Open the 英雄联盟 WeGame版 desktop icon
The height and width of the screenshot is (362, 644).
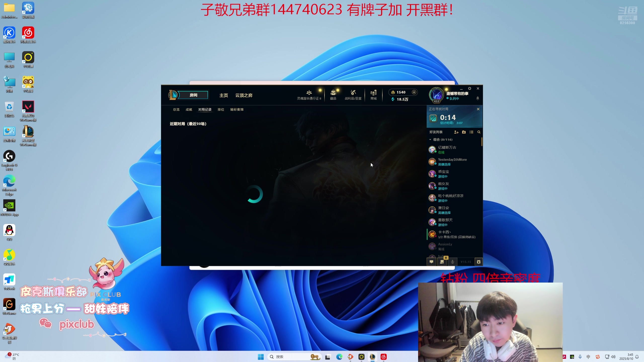coord(28,136)
